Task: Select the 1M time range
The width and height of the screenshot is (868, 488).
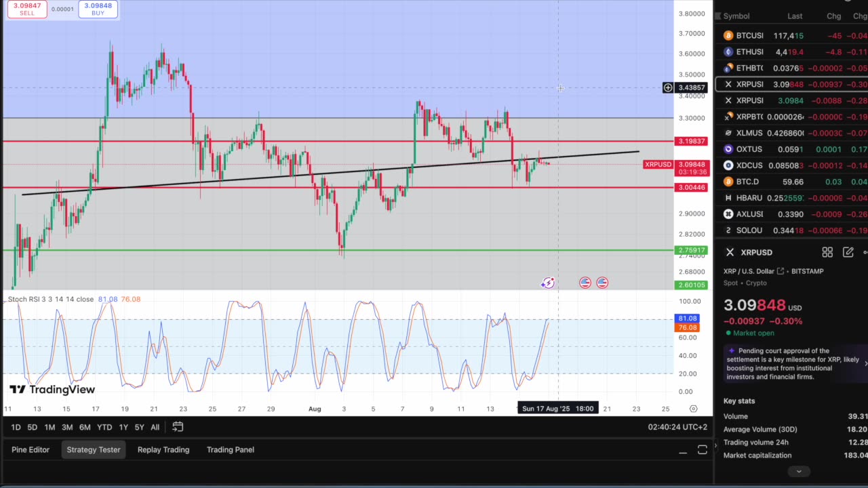Action: click(x=50, y=427)
